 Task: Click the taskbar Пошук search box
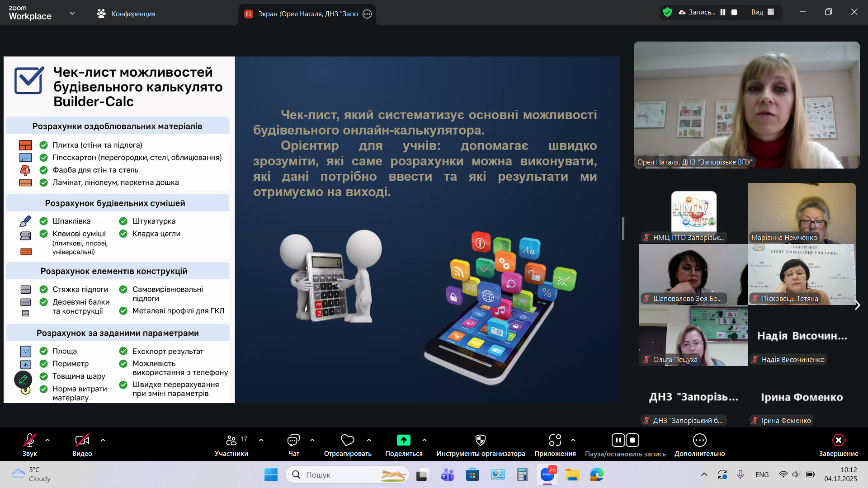point(347,474)
